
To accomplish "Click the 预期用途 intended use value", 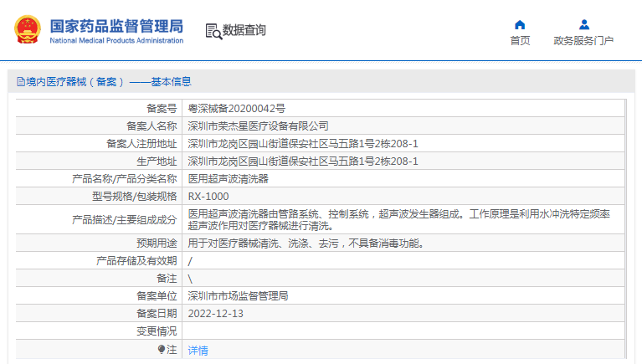I will point(308,244).
